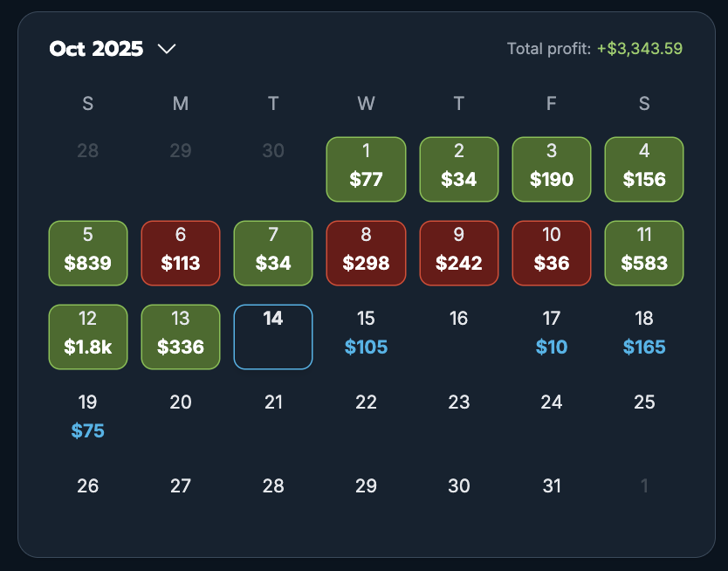Image resolution: width=728 pixels, height=571 pixels.
Task: Select today's outlined date 14
Action: pos(273,337)
